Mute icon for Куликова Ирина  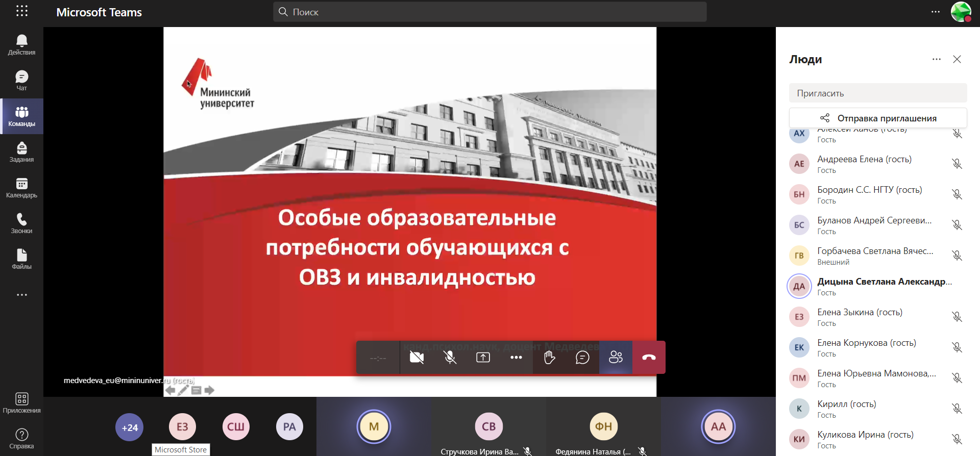click(x=957, y=439)
